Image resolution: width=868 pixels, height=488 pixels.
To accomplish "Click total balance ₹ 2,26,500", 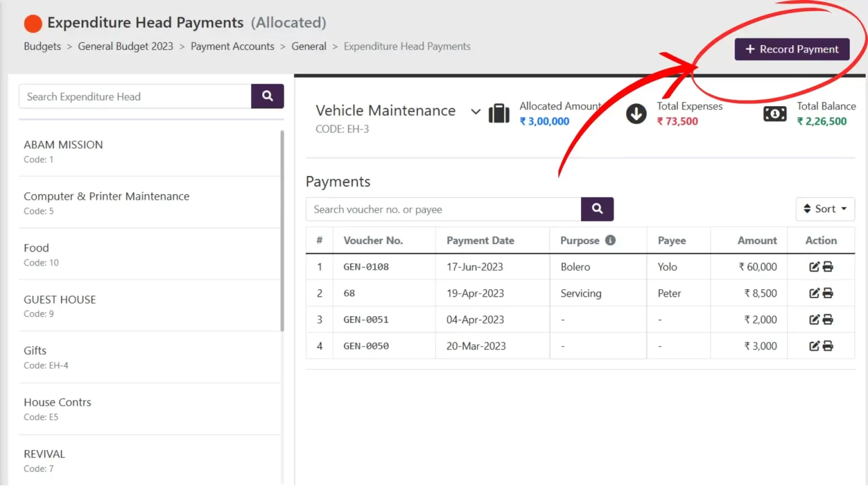I will pyautogui.click(x=822, y=121).
